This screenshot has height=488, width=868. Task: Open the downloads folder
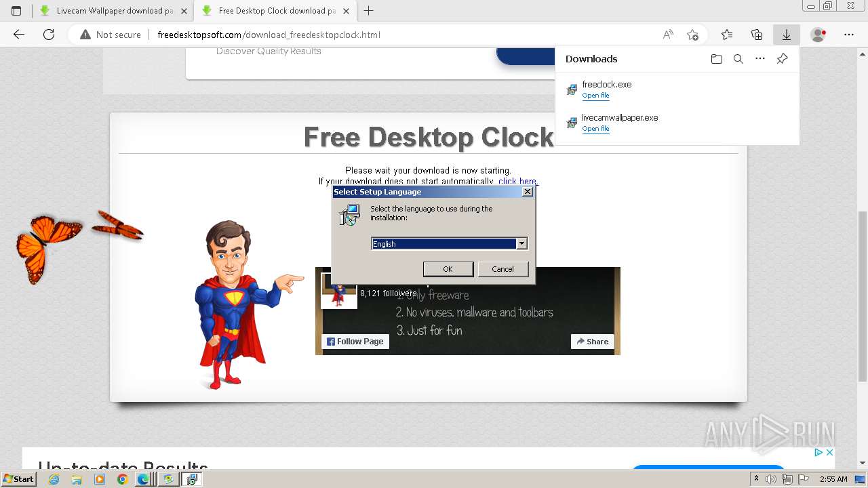click(717, 59)
